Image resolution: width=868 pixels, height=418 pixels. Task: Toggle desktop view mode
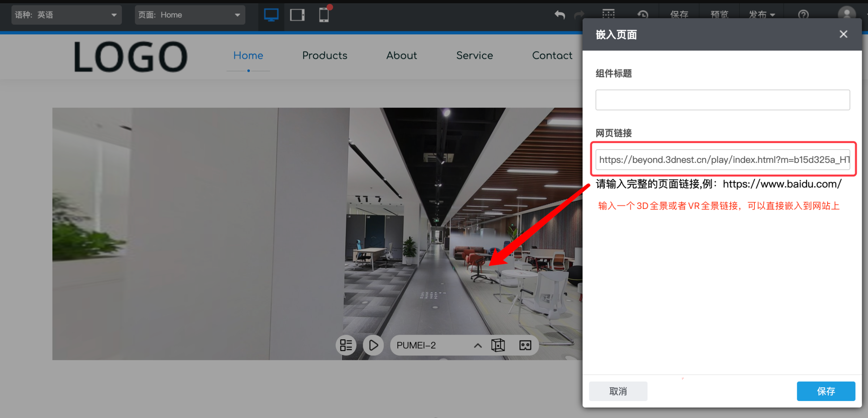(271, 14)
